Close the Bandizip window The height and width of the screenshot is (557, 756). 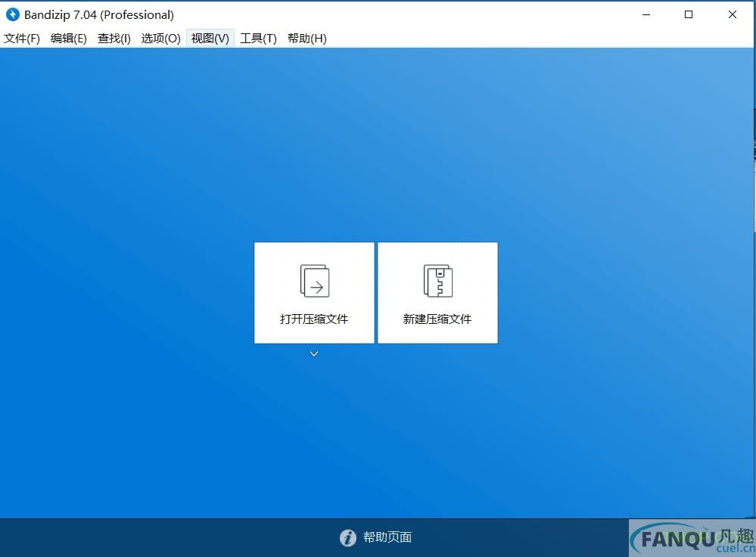click(x=733, y=14)
